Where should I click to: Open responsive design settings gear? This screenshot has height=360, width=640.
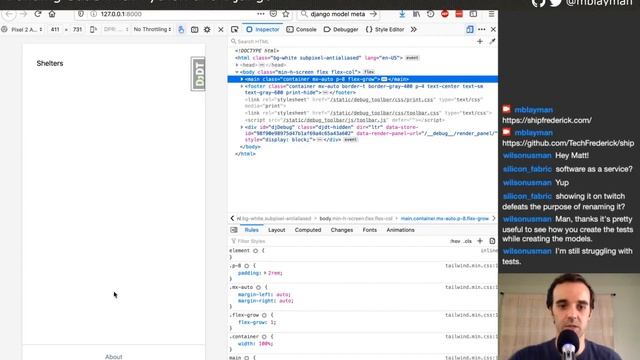[207, 29]
